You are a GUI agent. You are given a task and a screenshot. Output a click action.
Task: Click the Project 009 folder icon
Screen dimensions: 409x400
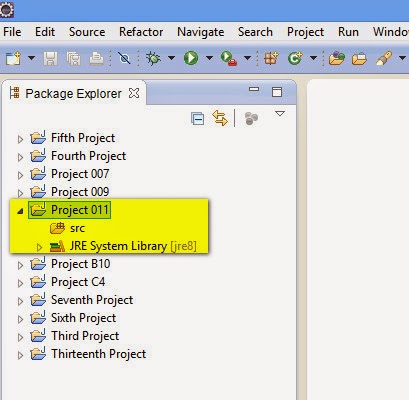pos(38,192)
